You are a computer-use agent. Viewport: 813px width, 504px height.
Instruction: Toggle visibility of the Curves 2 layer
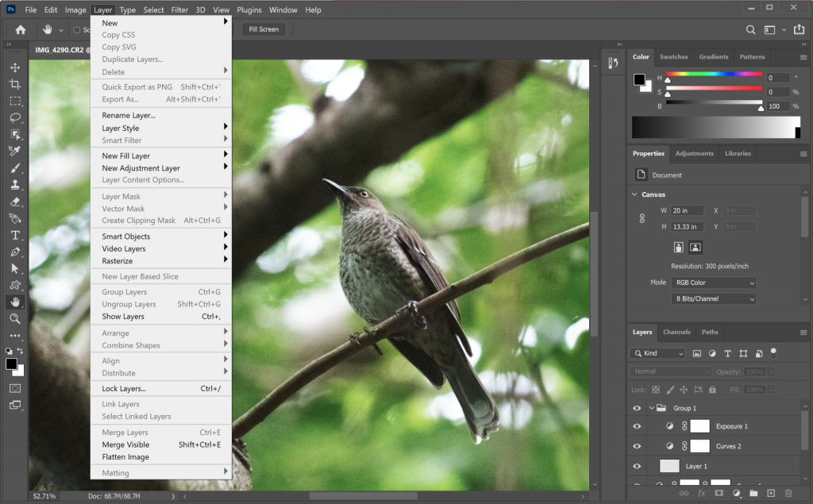[636, 446]
